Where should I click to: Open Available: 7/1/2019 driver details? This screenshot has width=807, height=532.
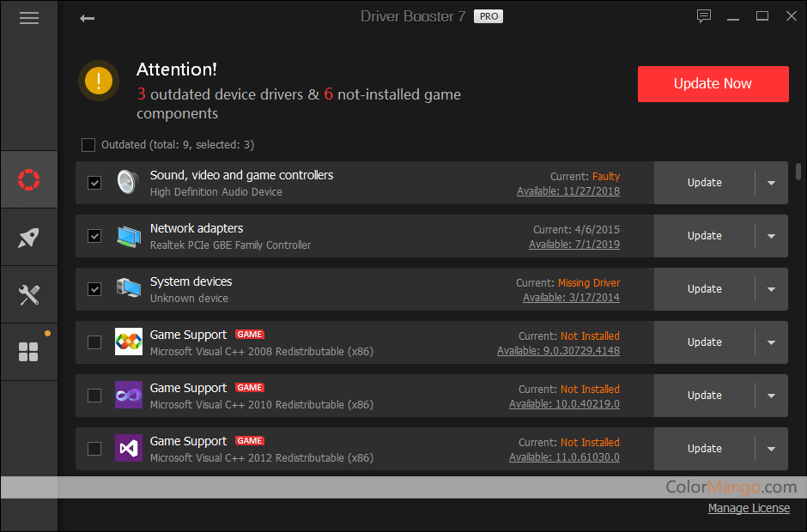click(x=574, y=245)
